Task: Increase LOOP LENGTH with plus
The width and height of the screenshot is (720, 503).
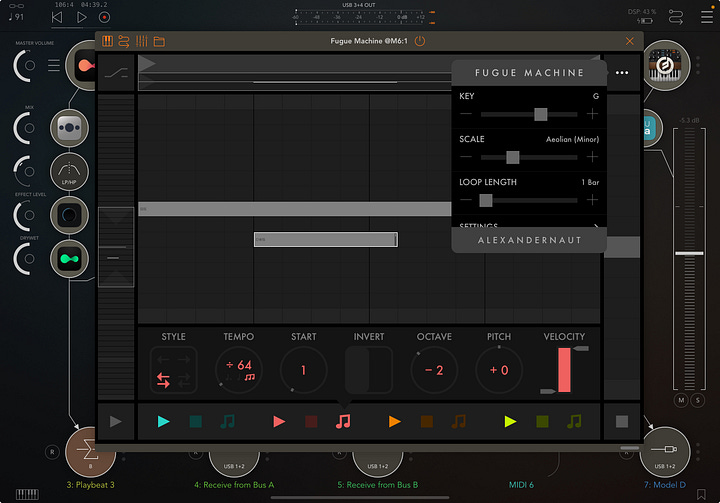Action: (x=592, y=200)
